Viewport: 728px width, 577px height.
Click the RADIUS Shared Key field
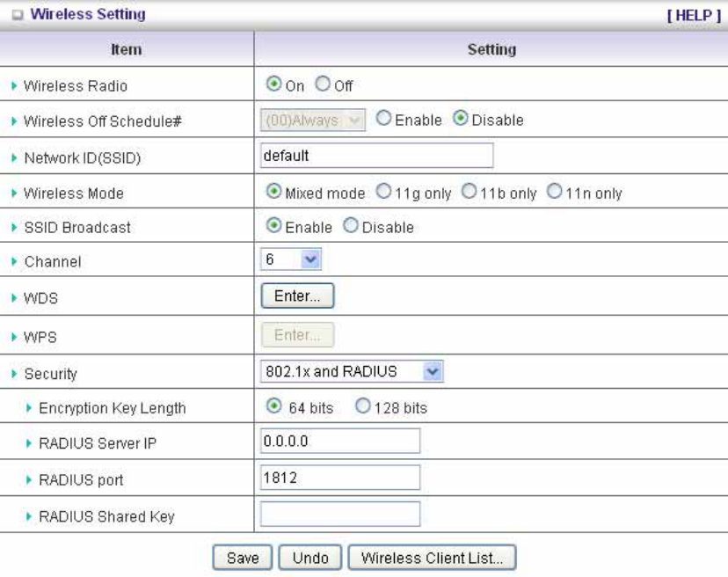click(340, 514)
